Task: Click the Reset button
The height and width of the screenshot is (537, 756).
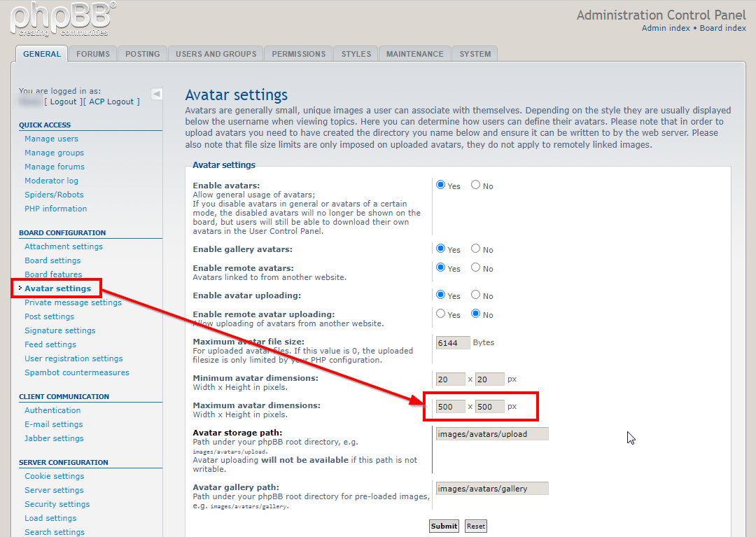Action: click(x=476, y=526)
